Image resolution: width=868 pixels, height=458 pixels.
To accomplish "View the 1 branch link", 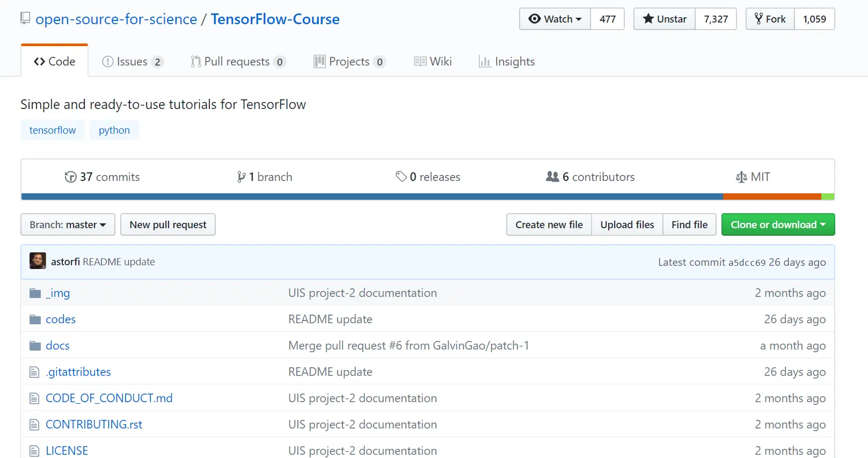I will click(x=265, y=177).
